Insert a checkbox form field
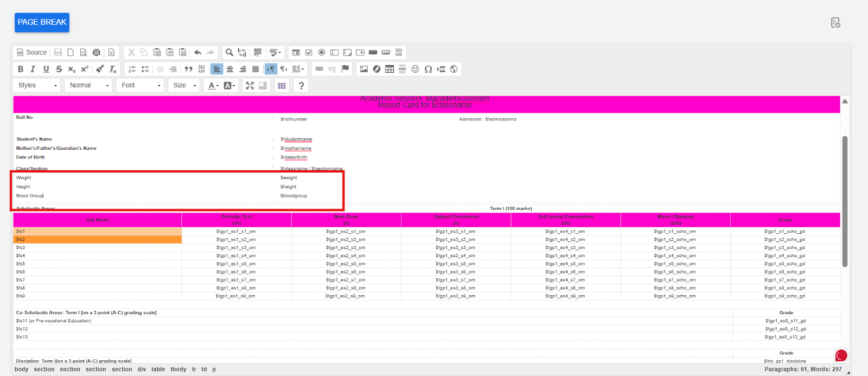The height and width of the screenshot is (376, 868). click(x=309, y=53)
